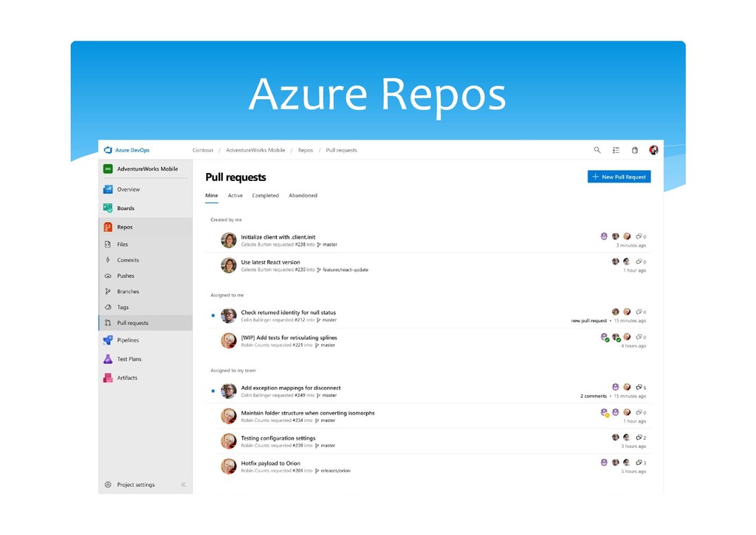The image size is (756, 535).
Task: Open 'Check returned identity for null status'
Action: pyautogui.click(x=289, y=312)
